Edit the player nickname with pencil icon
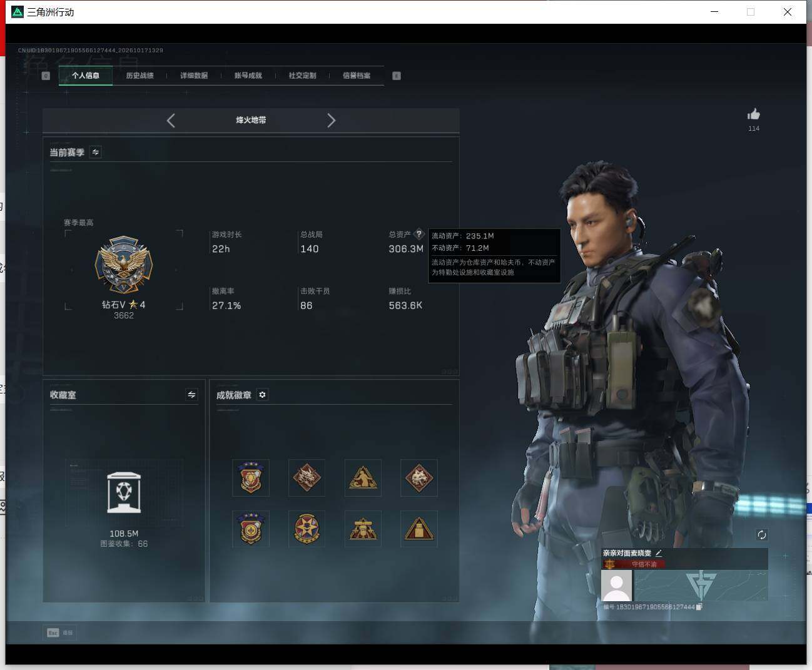 click(659, 553)
